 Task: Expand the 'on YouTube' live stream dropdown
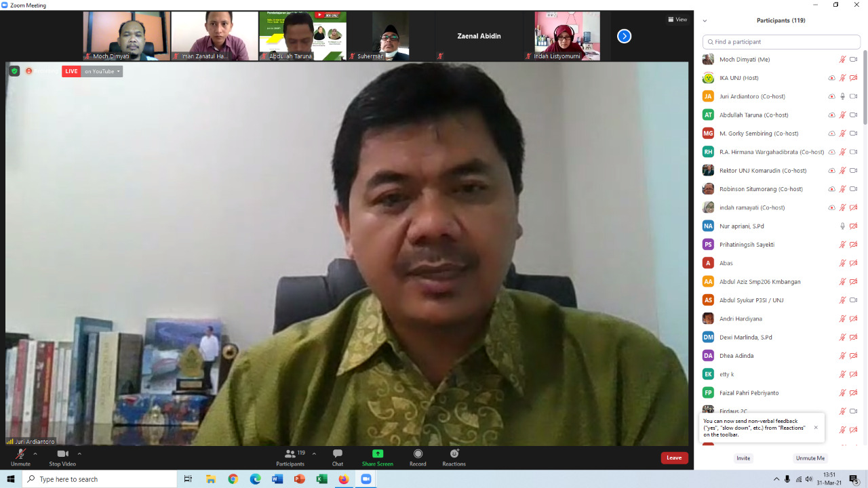click(x=102, y=71)
